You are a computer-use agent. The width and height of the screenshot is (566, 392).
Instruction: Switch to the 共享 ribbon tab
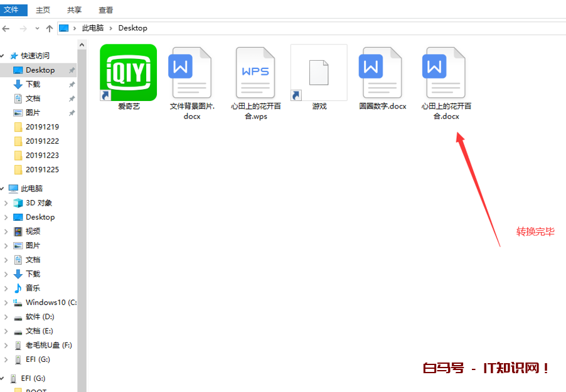point(74,10)
